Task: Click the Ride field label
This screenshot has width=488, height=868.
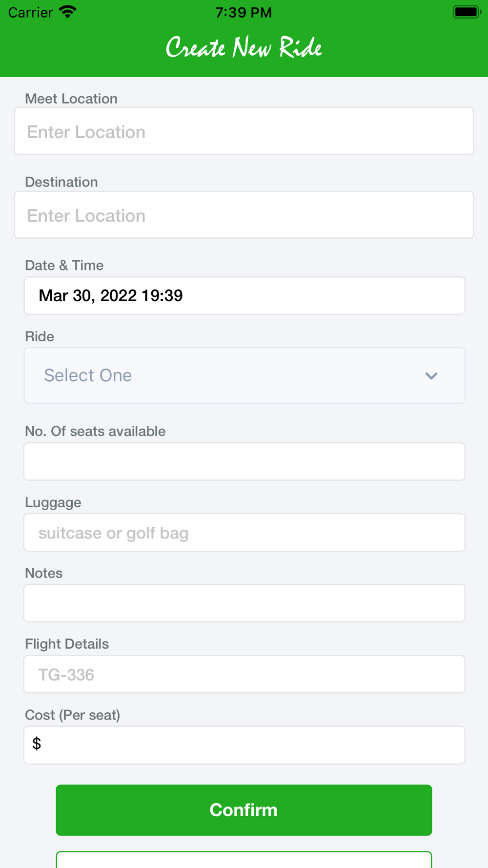Action: tap(40, 336)
